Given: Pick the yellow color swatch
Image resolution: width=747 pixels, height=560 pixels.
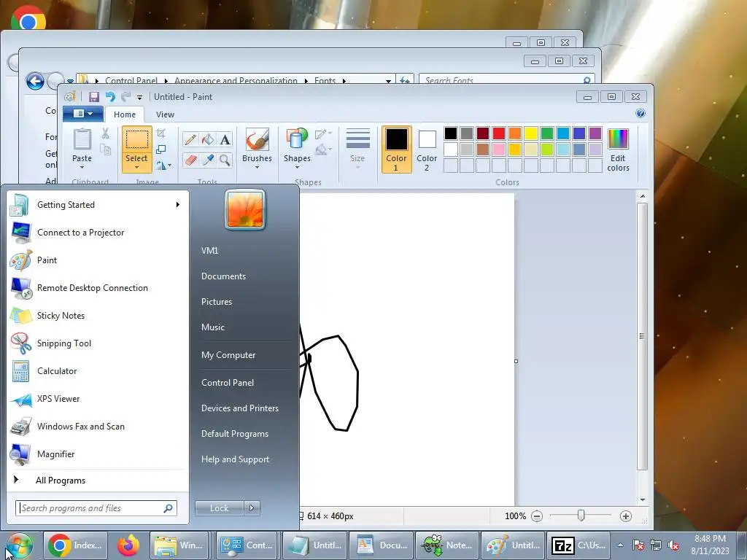Looking at the screenshot, I should [531, 133].
